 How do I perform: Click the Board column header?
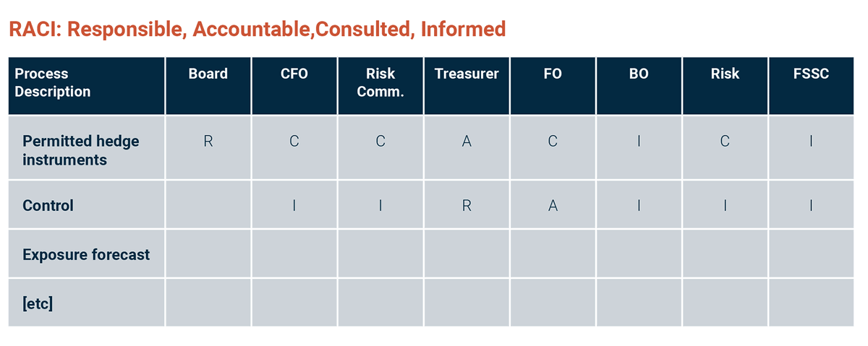click(x=208, y=74)
